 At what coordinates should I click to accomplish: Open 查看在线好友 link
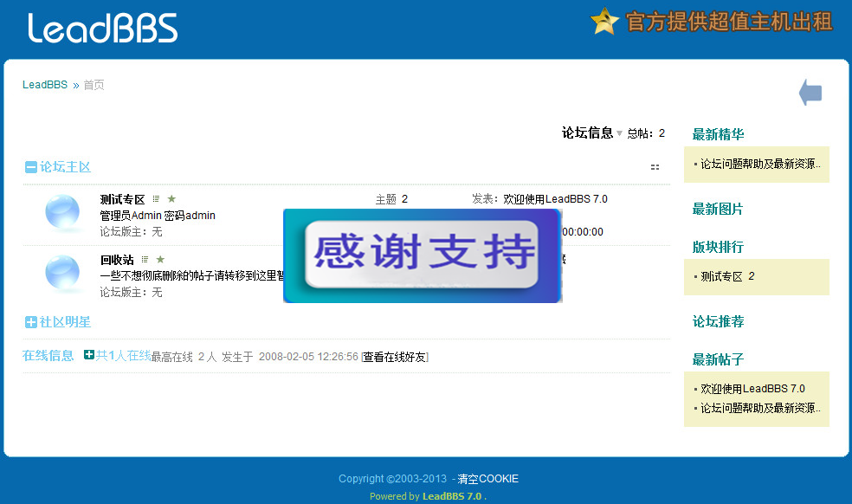point(395,357)
